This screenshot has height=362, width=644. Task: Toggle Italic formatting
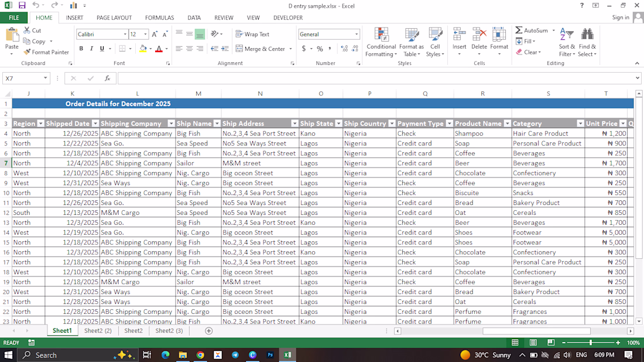pyautogui.click(x=91, y=49)
